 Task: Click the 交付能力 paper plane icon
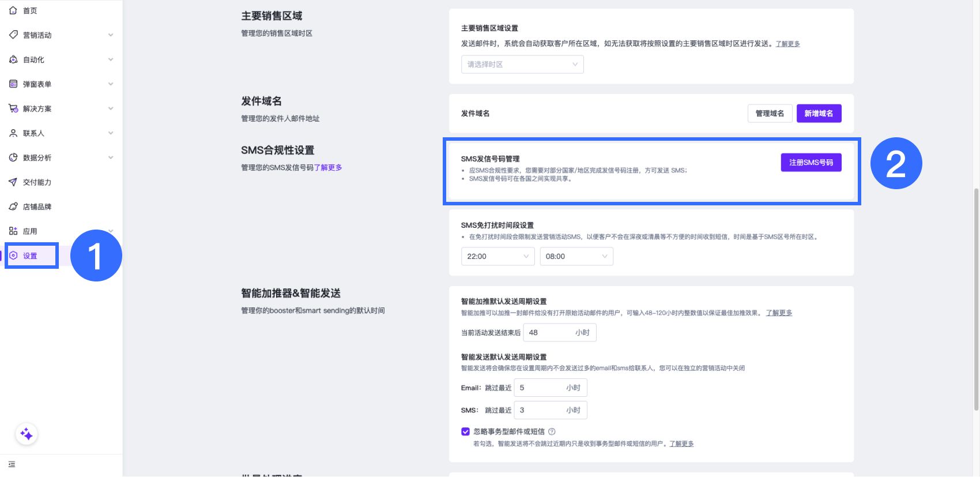[13, 182]
